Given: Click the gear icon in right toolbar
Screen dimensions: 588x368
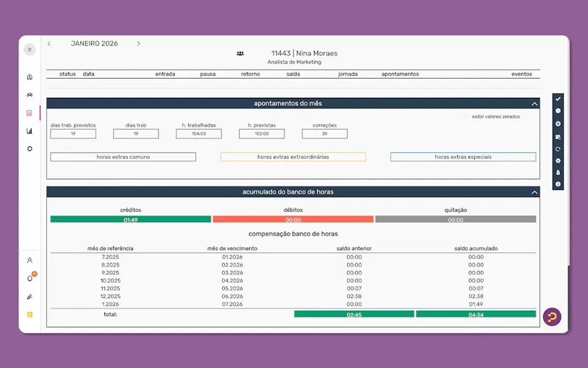Looking at the screenshot, I should pos(558,160).
